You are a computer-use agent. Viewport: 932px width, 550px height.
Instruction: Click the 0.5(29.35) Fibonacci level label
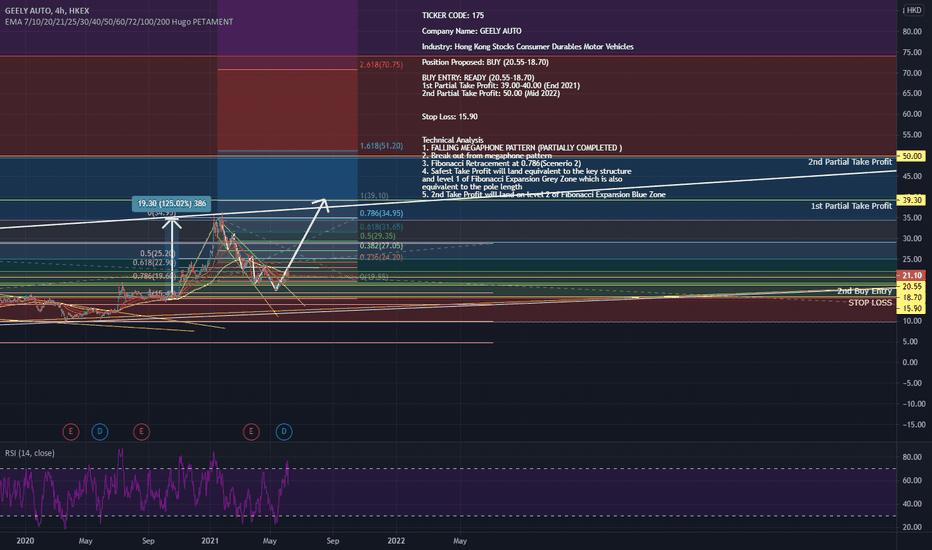click(377, 236)
